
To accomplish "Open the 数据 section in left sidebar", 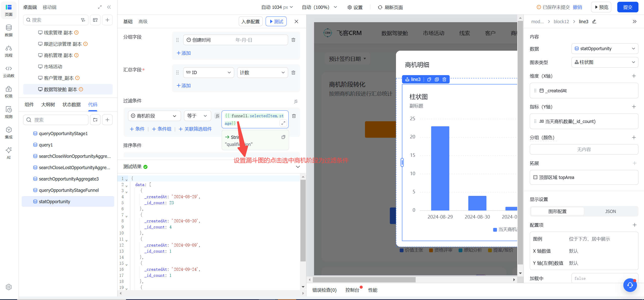I will (9, 31).
